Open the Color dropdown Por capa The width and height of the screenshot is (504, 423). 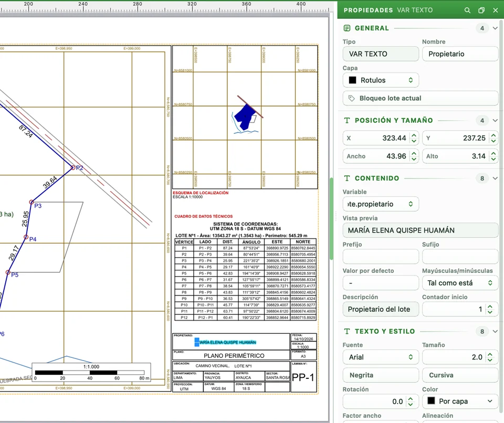pos(460,401)
